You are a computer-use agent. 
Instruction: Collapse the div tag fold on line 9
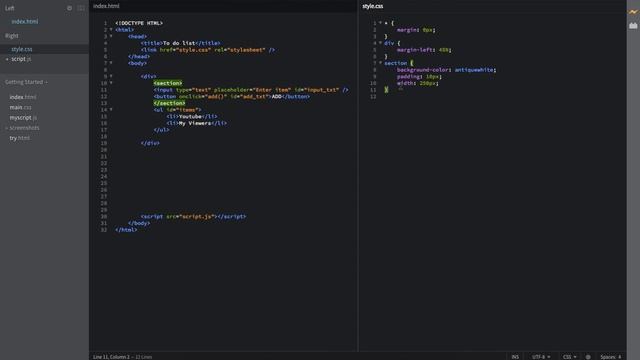(x=111, y=76)
